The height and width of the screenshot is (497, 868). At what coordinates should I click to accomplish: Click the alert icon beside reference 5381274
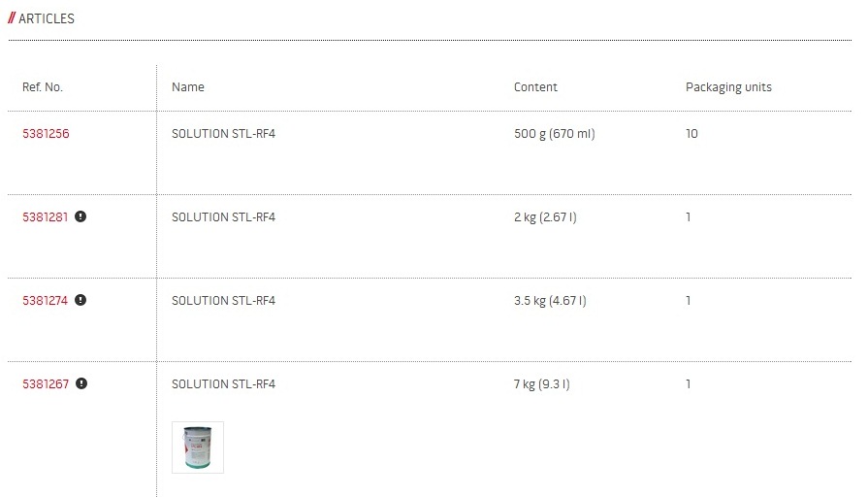pos(80,300)
